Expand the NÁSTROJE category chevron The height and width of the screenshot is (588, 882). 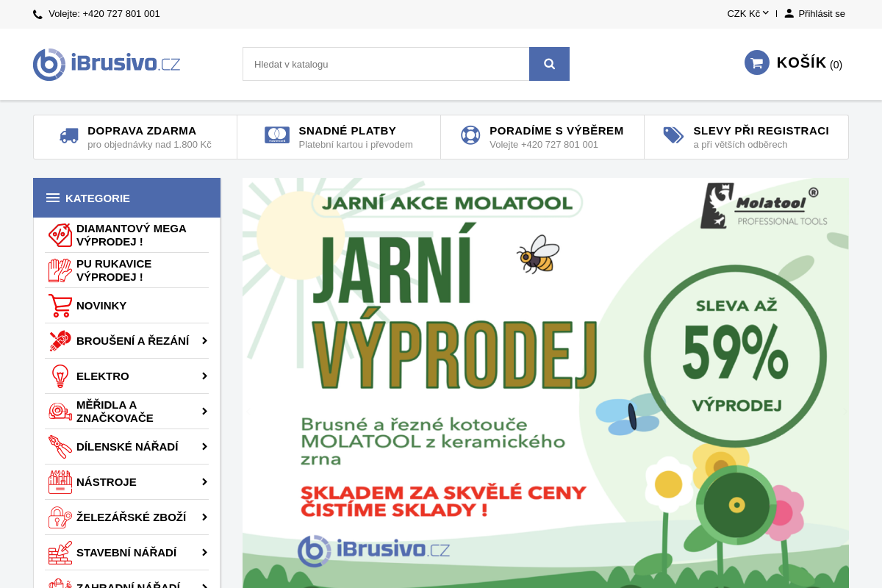tap(205, 481)
